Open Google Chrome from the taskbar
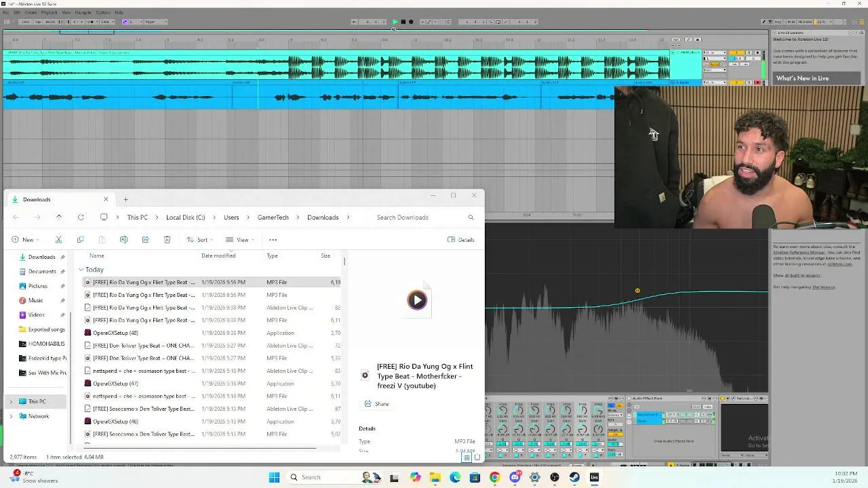This screenshot has width=868, height=488. pyautogui.click(x=494, y=477)
